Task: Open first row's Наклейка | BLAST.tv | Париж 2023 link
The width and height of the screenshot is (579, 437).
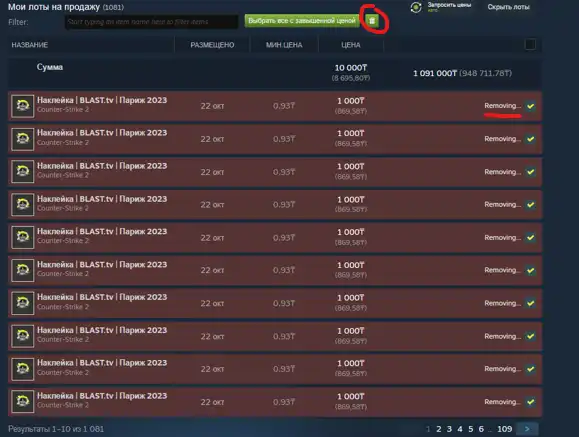Action: pyautogui.click(x=102, y=100)
